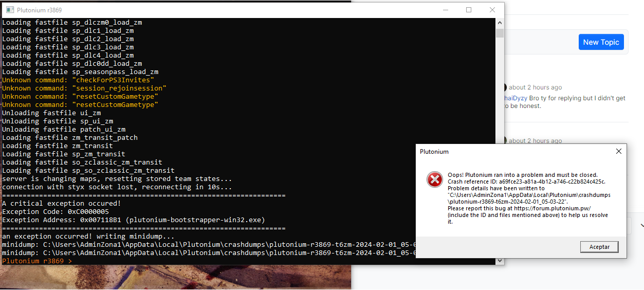The image size is (644, 290).
Task: Click the crashdumps file path in dialog
Action: [529, 198]
